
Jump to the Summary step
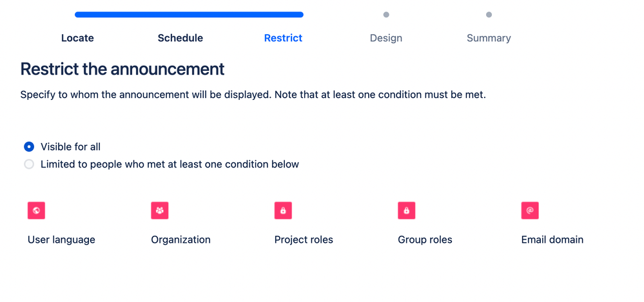click(489, 38)
